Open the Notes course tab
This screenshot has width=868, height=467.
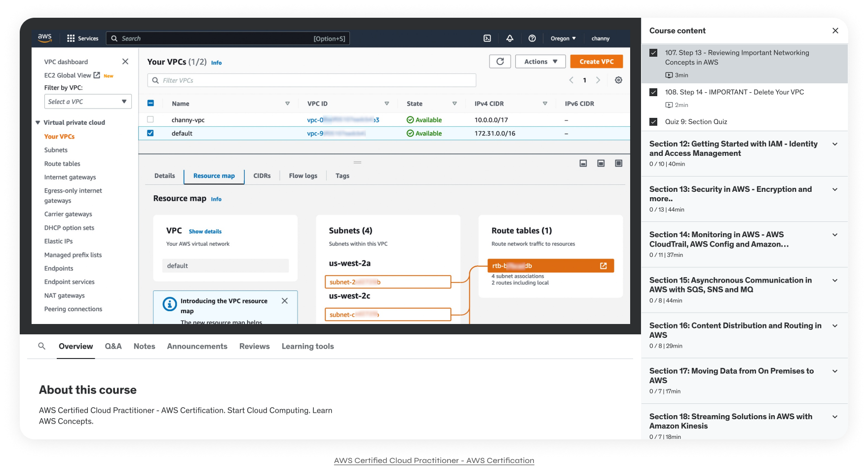point(144,346)
